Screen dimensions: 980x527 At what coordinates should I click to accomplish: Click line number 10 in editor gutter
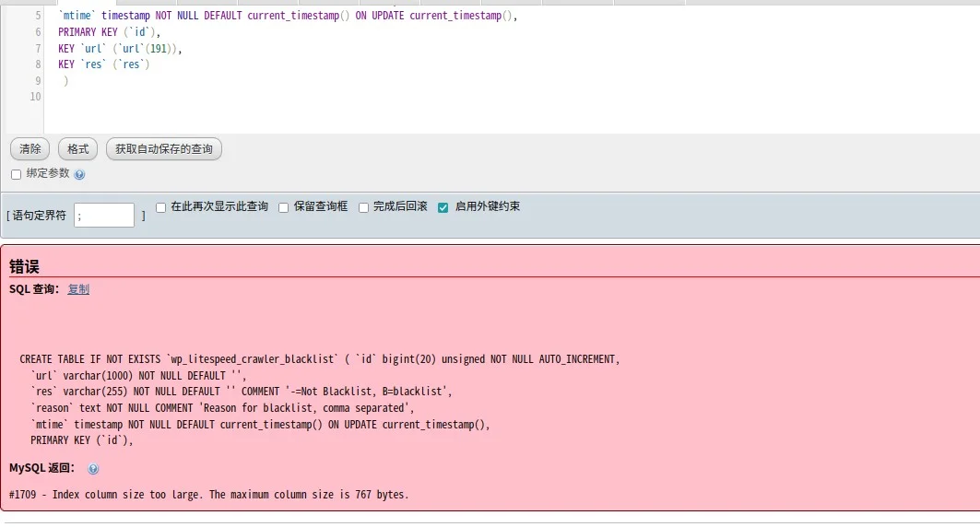click(35, 97)
